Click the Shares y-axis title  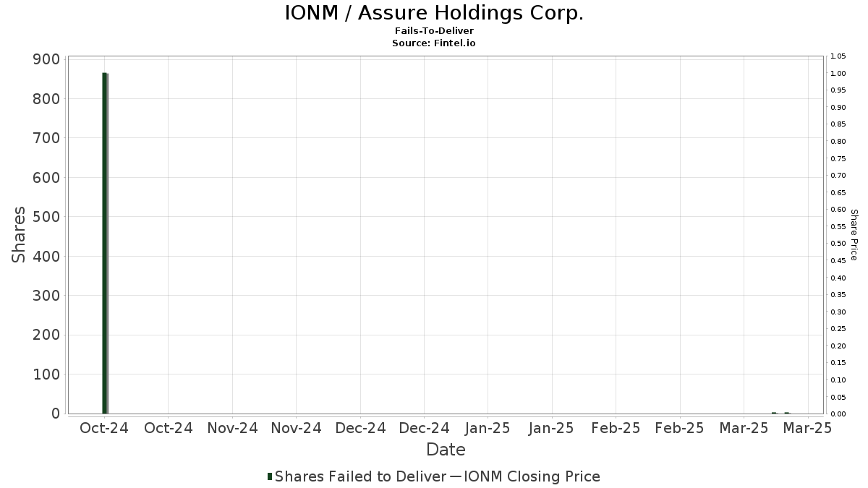click(20, 235)
